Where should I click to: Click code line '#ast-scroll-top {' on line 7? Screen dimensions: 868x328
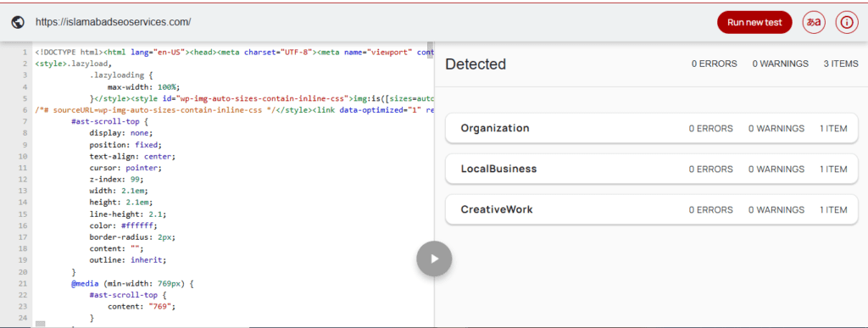110,121
